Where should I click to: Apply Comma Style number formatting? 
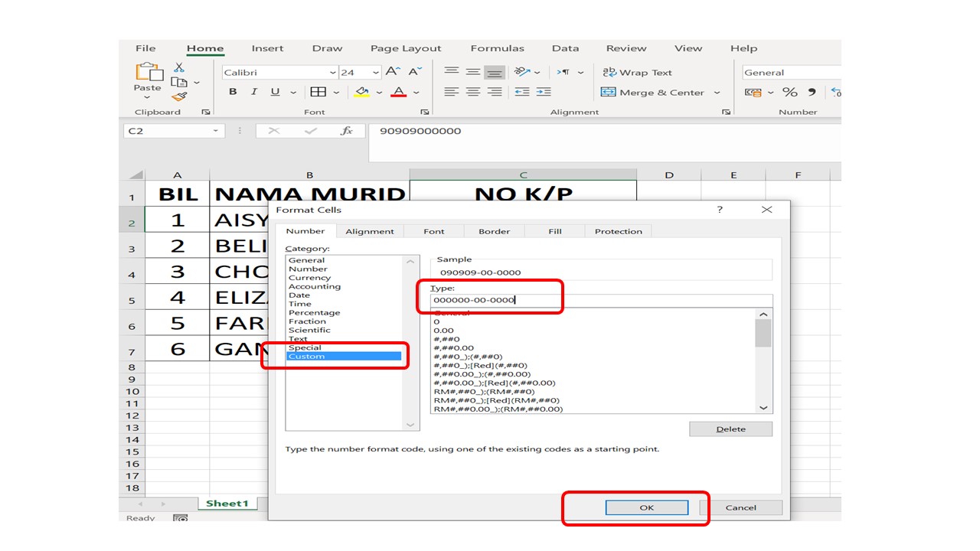tap(812, 92)
